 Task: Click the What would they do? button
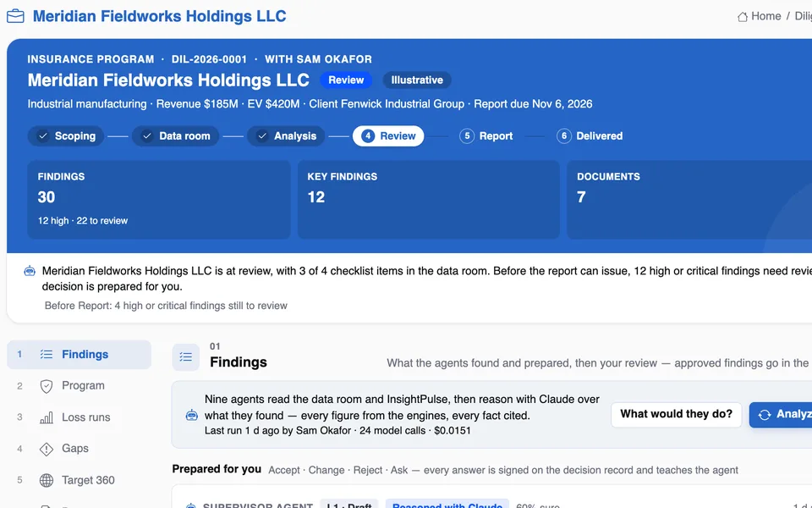(677, 414)
